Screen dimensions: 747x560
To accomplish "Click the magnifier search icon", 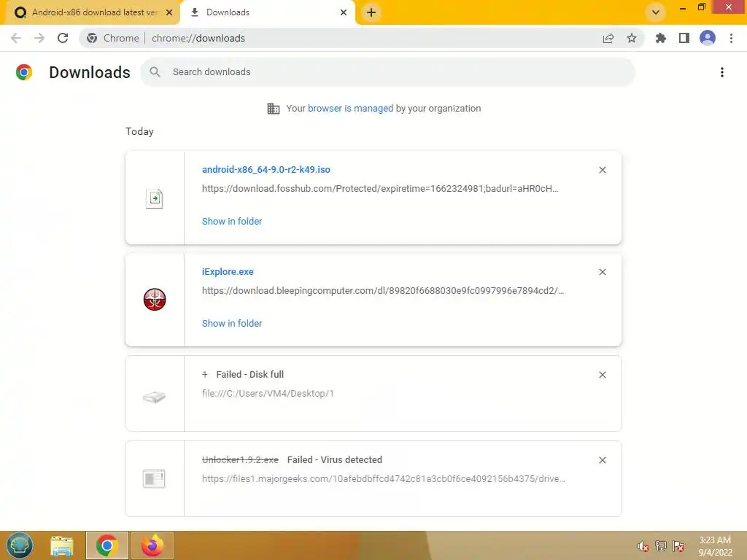I will coord(155,72).
